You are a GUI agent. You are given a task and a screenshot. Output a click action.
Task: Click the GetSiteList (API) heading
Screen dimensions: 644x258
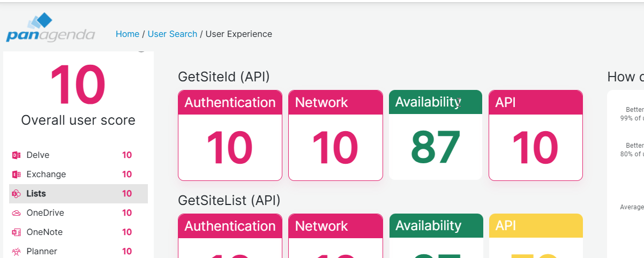[229, 201]
